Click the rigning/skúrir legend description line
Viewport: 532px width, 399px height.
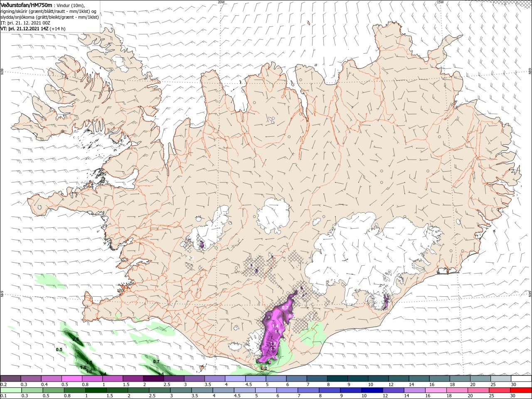(48, 11)
